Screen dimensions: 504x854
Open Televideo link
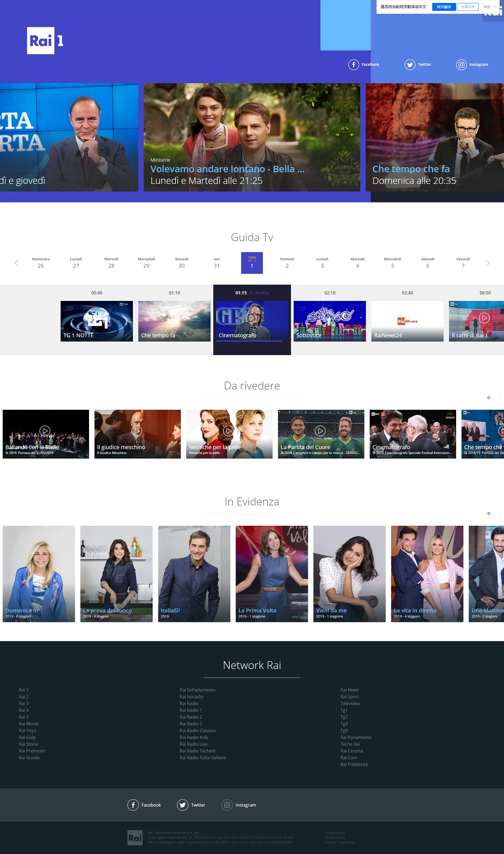[350, 704]
